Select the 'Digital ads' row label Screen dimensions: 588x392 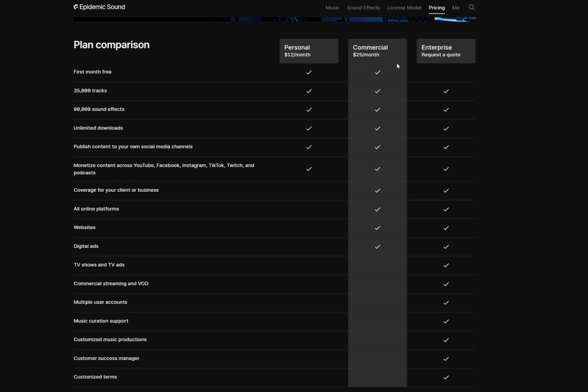coord(86,246)
